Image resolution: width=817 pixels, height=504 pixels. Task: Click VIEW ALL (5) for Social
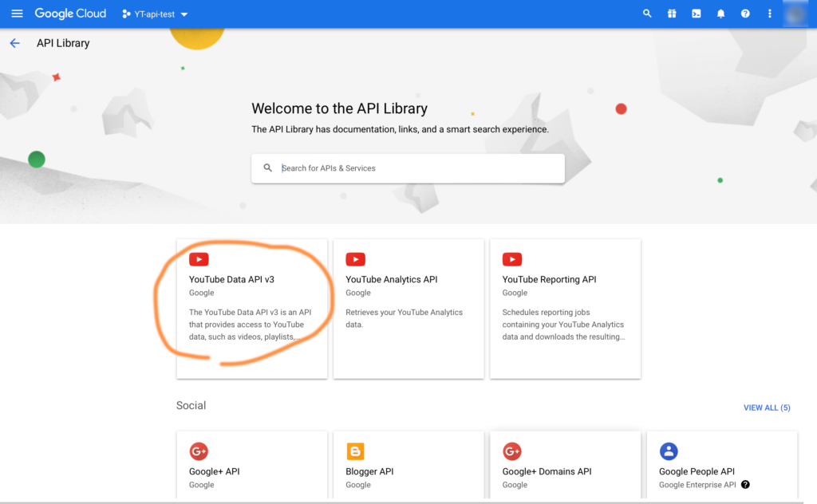(x=766, y=408)
